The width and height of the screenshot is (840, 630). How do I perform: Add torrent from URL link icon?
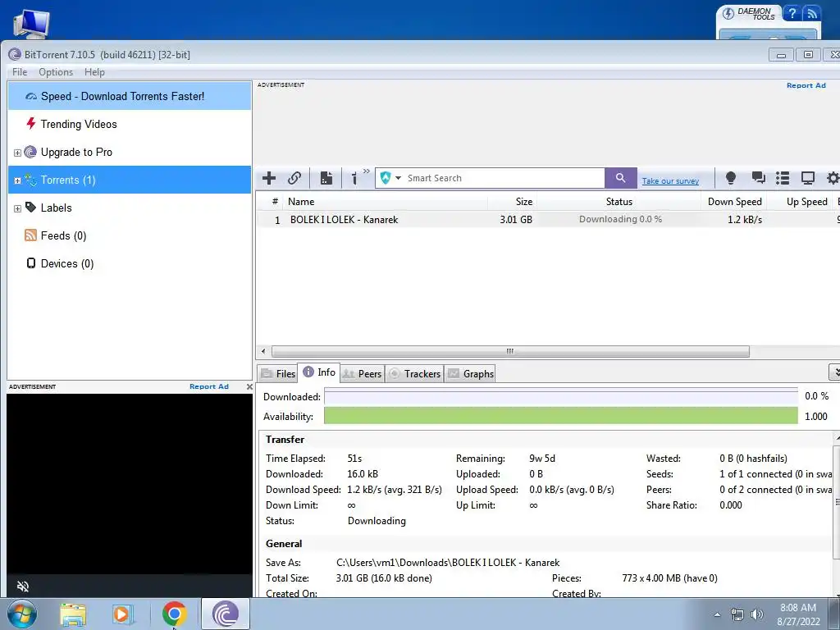(294, 178)
